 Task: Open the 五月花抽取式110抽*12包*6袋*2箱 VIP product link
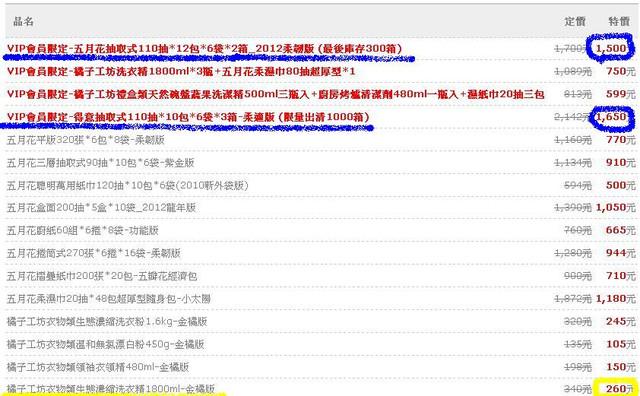pos(204,49)
